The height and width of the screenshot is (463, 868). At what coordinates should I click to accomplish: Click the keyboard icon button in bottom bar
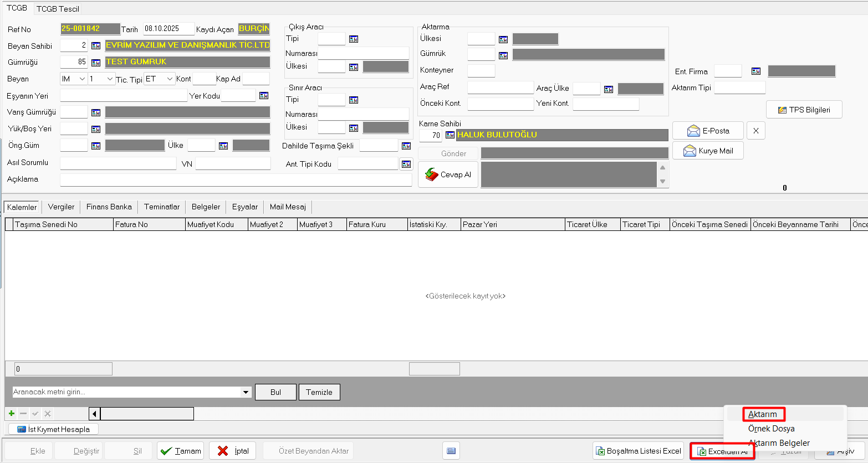point(451,451)
